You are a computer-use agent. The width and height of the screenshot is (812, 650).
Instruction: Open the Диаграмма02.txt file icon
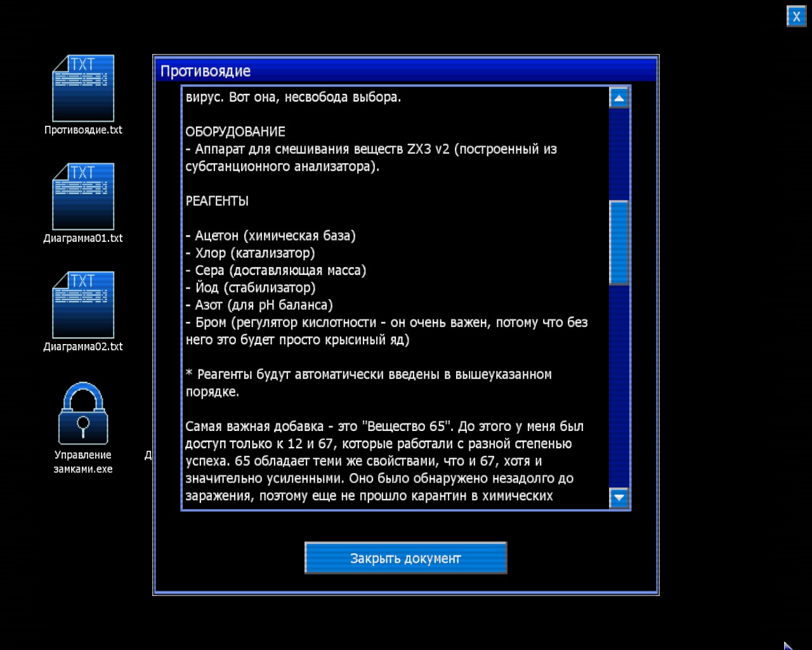coord(83,305)
